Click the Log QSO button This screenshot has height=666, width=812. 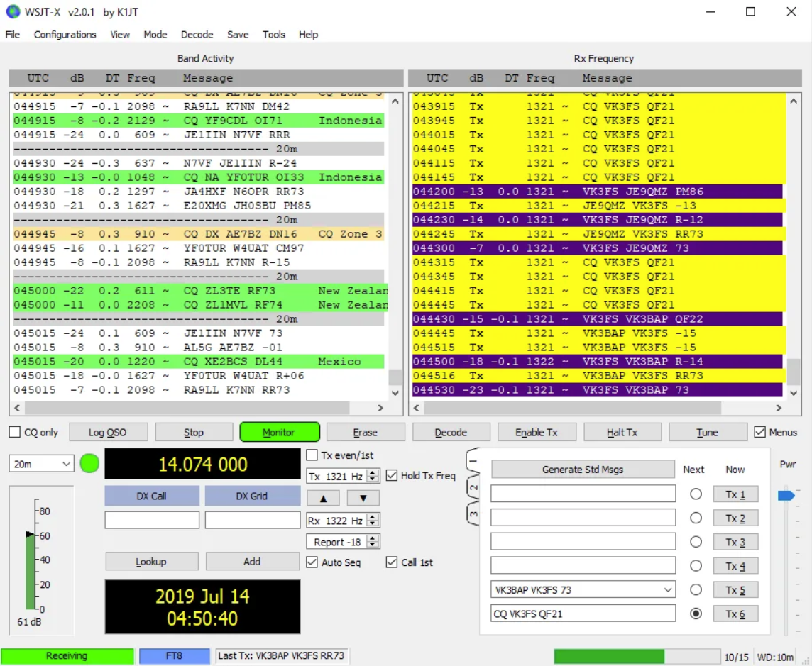(108, 432)
